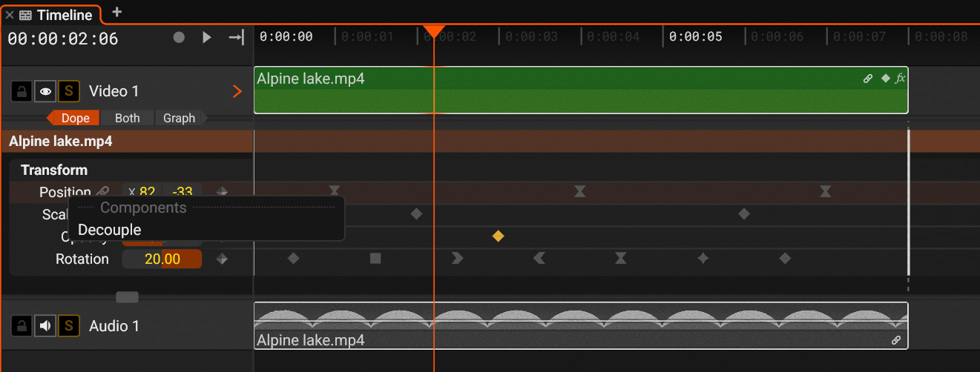Screen dimensions: 980x372
Task: Edit the Position X value 82
Action: 142,192
